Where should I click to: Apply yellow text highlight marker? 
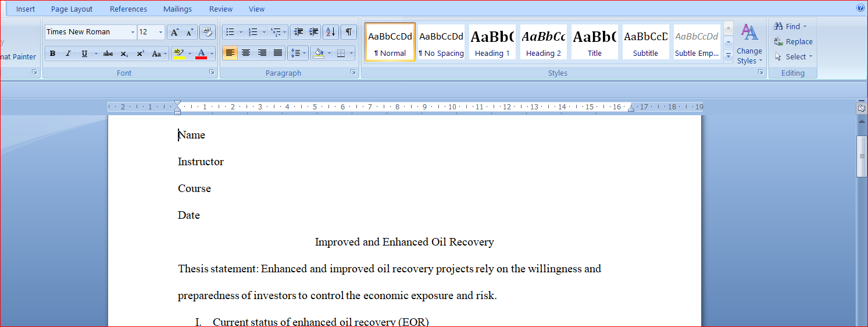pyautogui.click(x=178, y=54)
